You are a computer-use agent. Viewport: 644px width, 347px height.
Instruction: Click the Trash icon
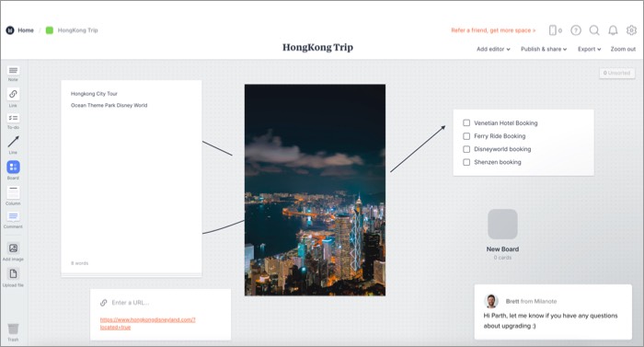coord(13,329)
